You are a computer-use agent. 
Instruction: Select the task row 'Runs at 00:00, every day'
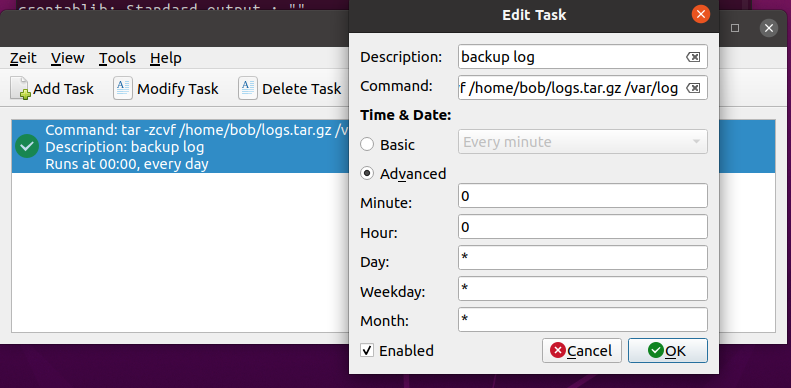pos(180,146)
